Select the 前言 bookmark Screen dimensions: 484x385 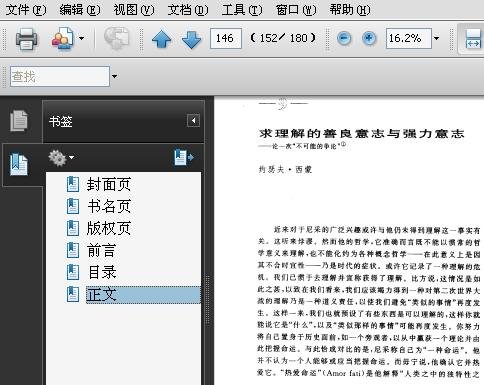point(101,250)
